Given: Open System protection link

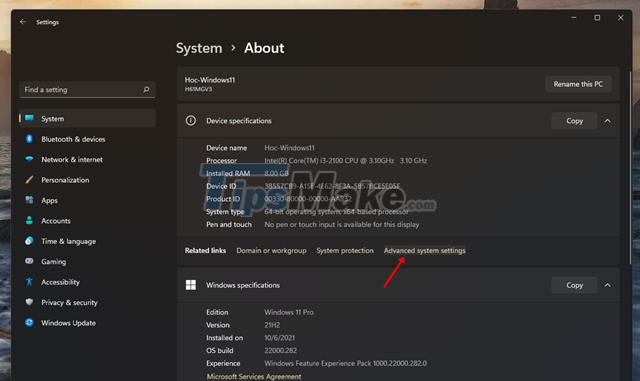Looking at the screenshot, I should [x=345, y=250].
